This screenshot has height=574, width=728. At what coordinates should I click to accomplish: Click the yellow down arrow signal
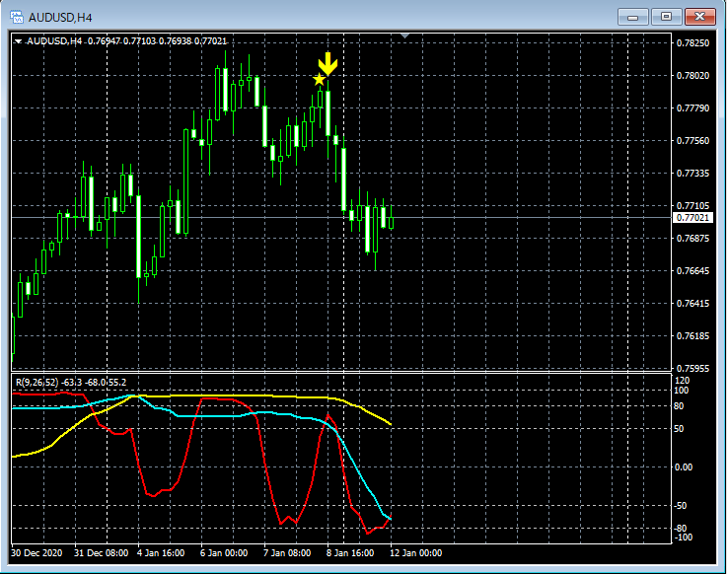tap(328, 65)
